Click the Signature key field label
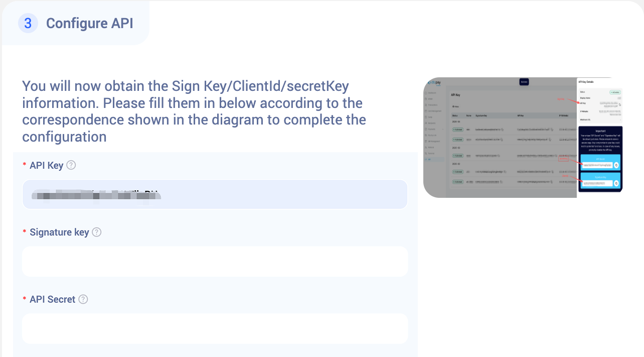The width and height of the screenshot is (644, 357). point(59,232)
